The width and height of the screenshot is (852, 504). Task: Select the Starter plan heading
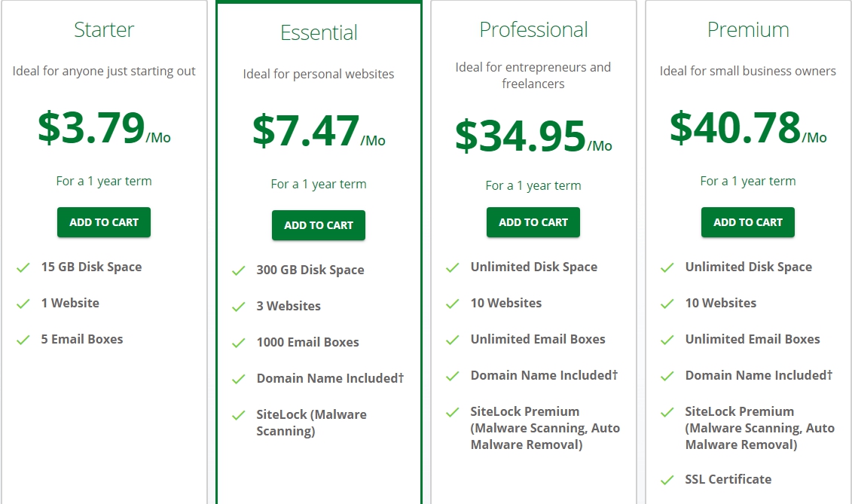(x=104, y=30)
